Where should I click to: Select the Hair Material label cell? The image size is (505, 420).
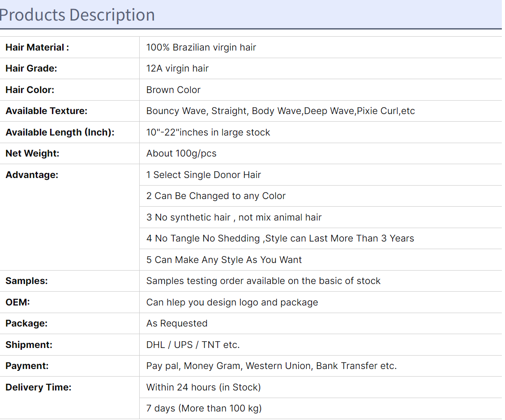click(x=69, y=47)
